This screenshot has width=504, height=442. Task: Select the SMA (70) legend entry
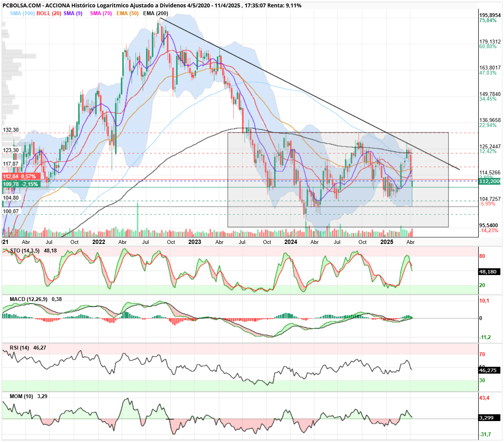coord(101,13)
